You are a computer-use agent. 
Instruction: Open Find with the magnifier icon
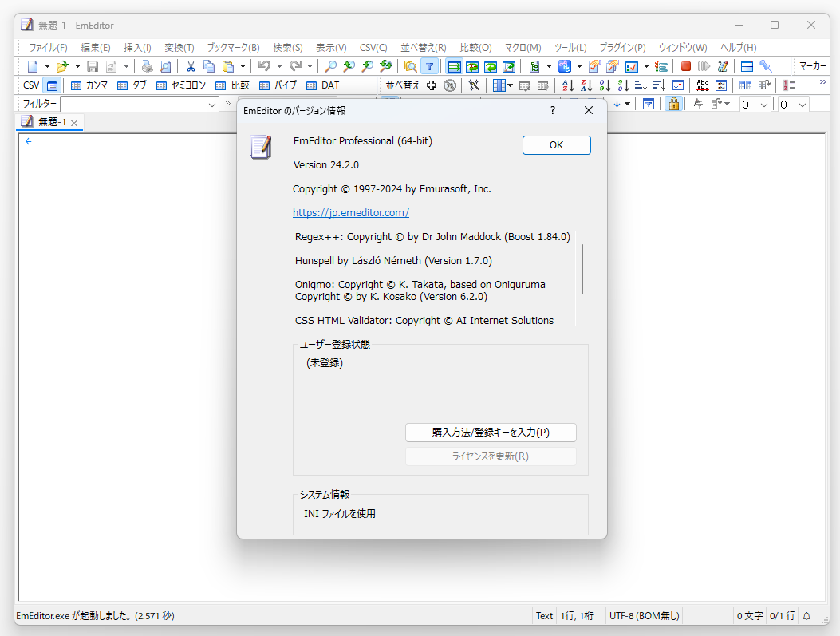[330, 67]
